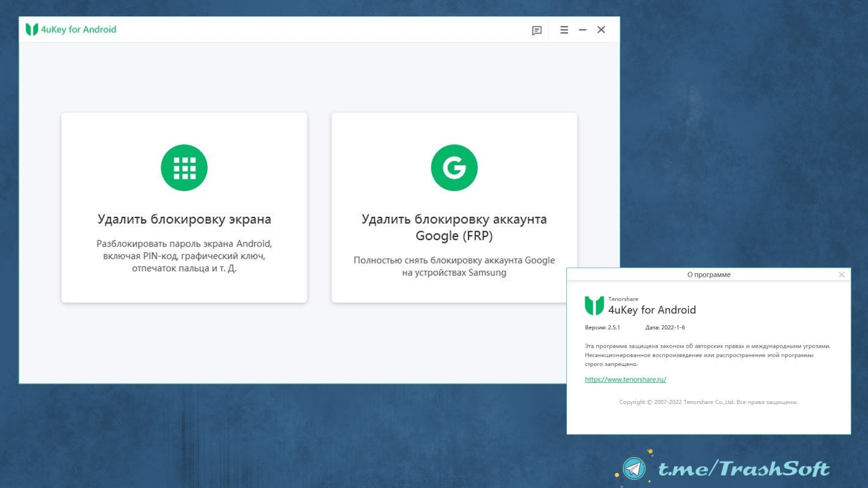
Task: Minimize the 4uKey for Android window
Action: tap(583, 30)
